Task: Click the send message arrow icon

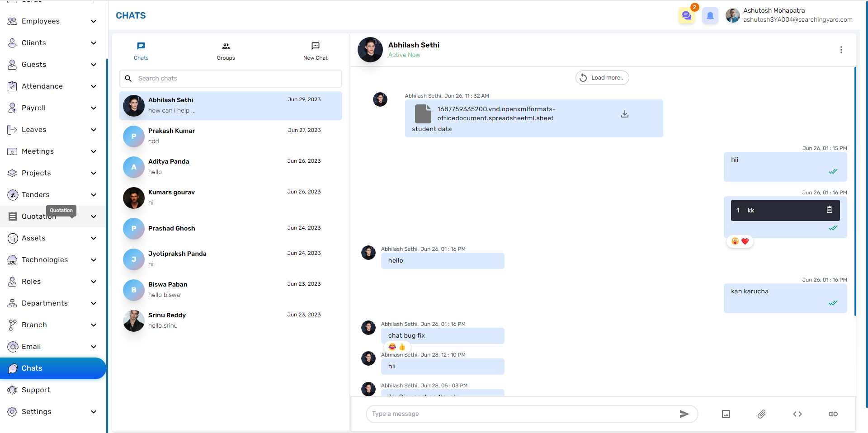Action: [x=684, y=414]
